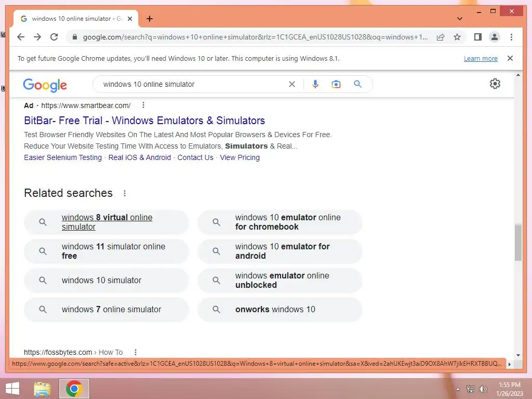Open BitBar Free Trial ad title link
Image resolution: width=532 pixels, height=399 pixels.
144,121
